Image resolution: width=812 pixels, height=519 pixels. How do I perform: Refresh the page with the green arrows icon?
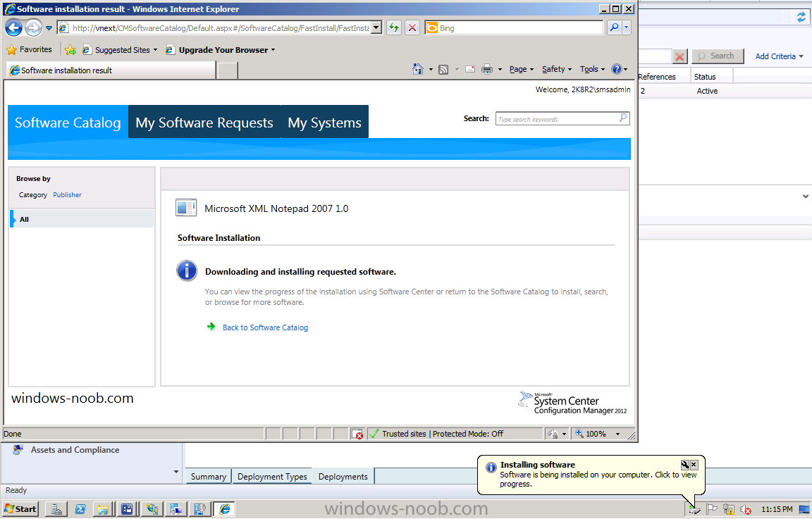pyautogui.click(x=394, y=28)
